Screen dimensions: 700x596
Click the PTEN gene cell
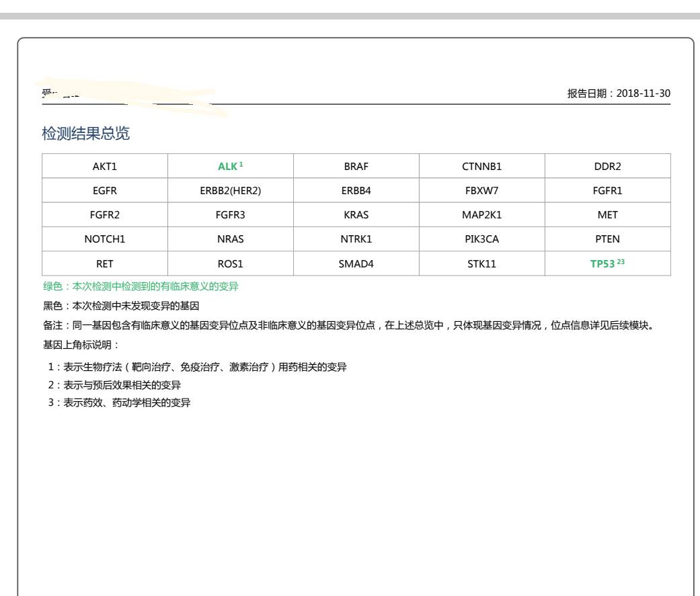tap(607, 239)
